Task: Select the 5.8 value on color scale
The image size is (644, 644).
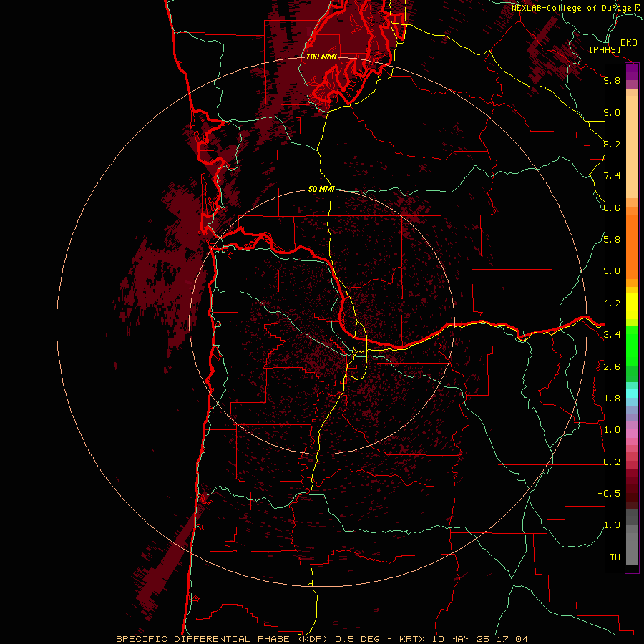Action: pyautogui.click(x=612, y=240)
